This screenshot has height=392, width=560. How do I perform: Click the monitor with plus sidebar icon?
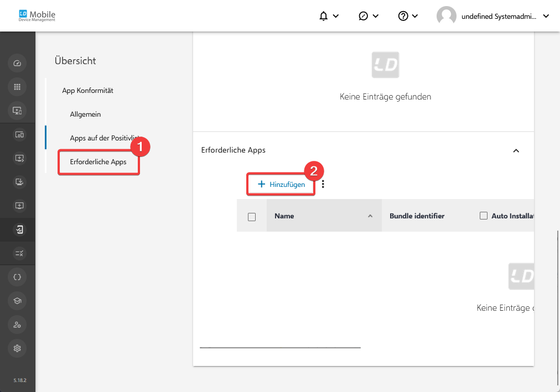point(19,206)
